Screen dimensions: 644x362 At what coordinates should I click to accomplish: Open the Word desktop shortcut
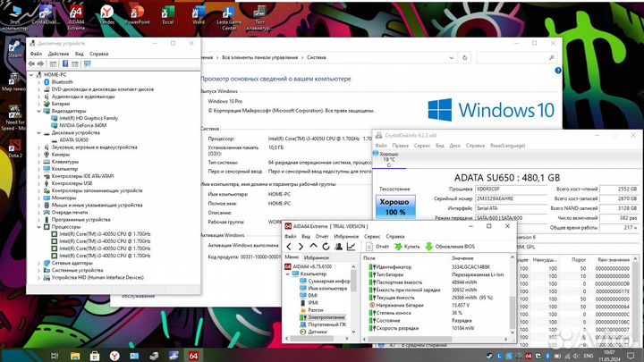click(199, 15)
